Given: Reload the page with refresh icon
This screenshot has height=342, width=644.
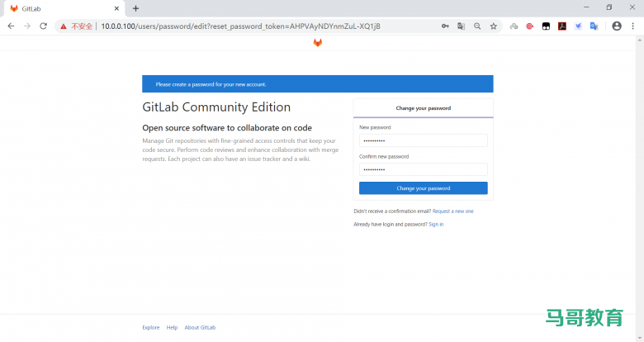Looking at the screenshot, I should pos(43,26).
